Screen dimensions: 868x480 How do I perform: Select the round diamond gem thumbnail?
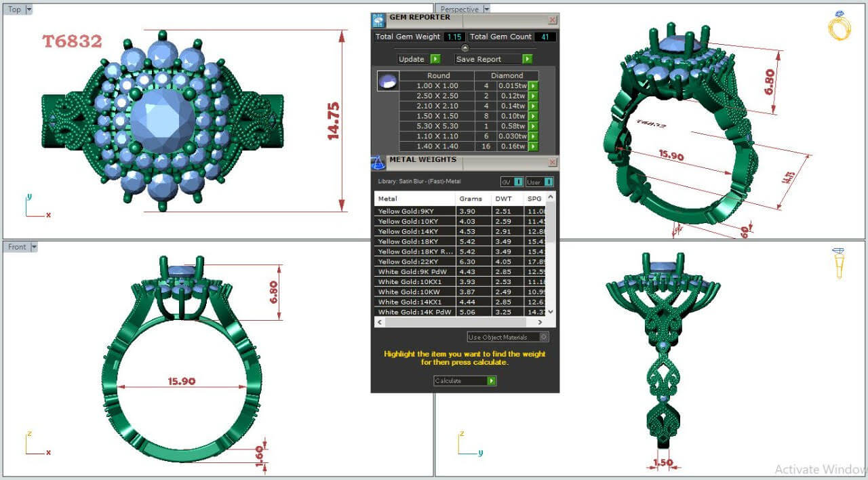tap(387, 81)
